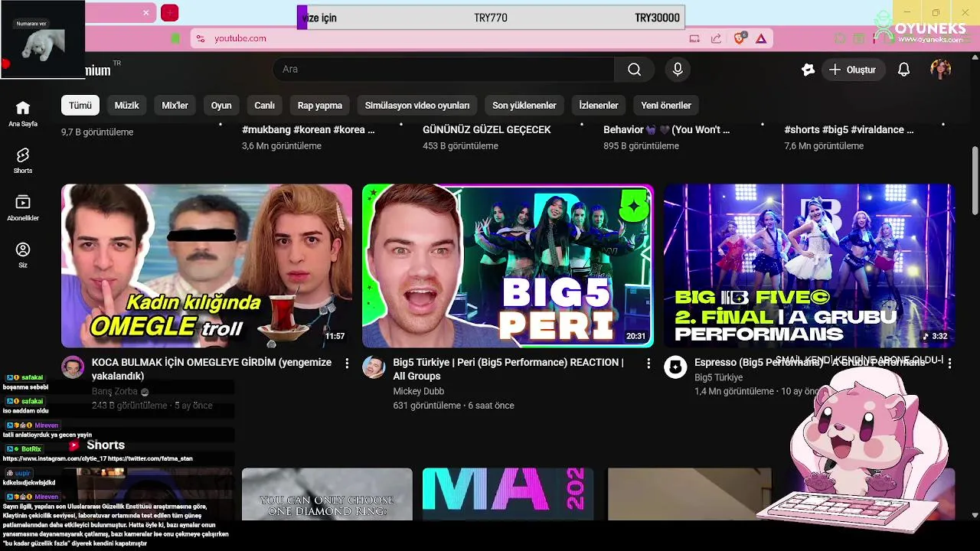The image size is (980, 551).
Task: Open the account avatar menu
Action: coord(940,70)
